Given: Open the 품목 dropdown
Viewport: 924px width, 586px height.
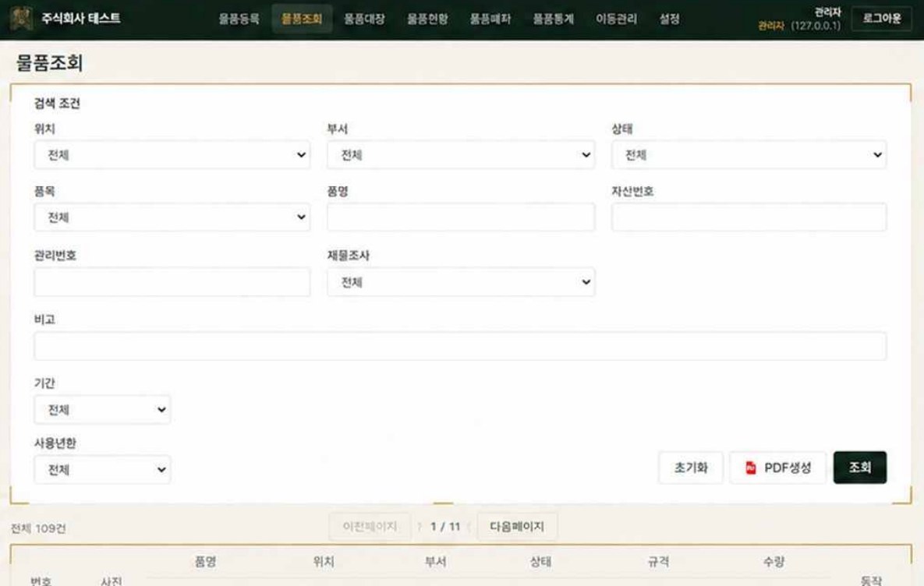Looking at the screenshot, I should (x=172, y=217).
